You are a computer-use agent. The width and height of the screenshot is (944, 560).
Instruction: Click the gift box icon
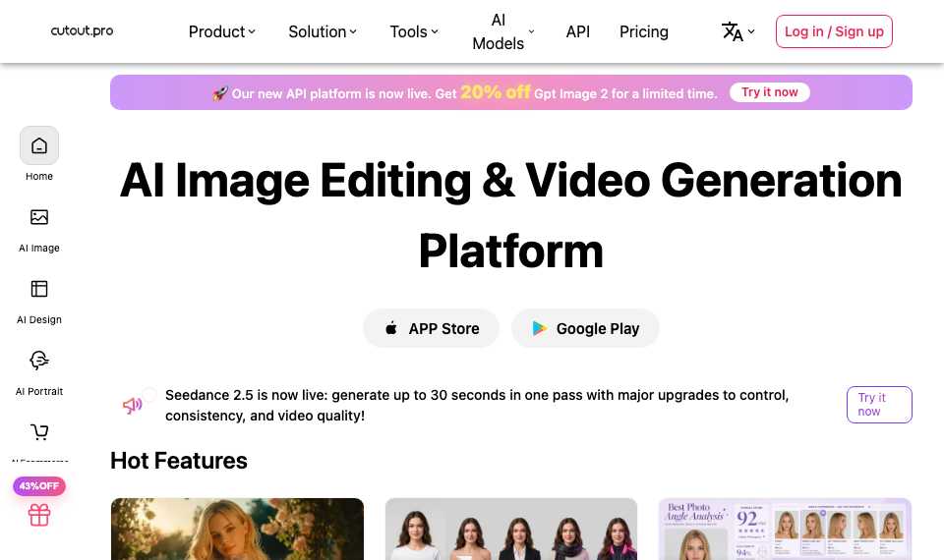pos(39,515)
